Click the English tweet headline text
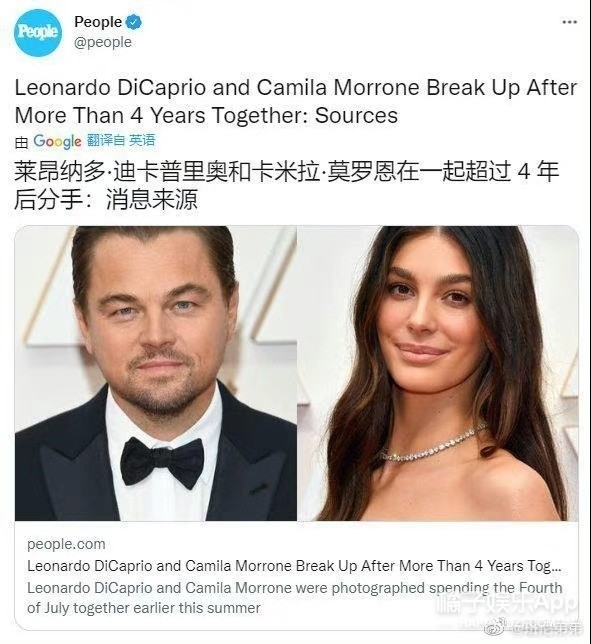 (296, 101)
